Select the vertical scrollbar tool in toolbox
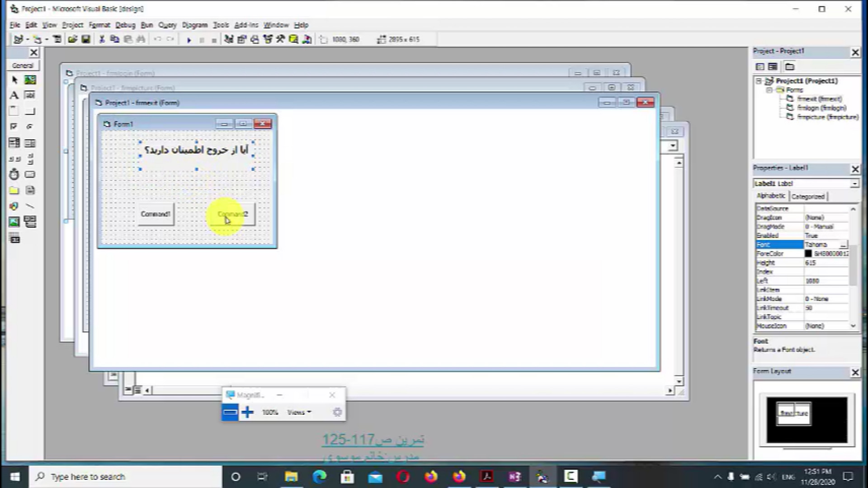The height and width of the screenshot is (488, 868). 30,159
